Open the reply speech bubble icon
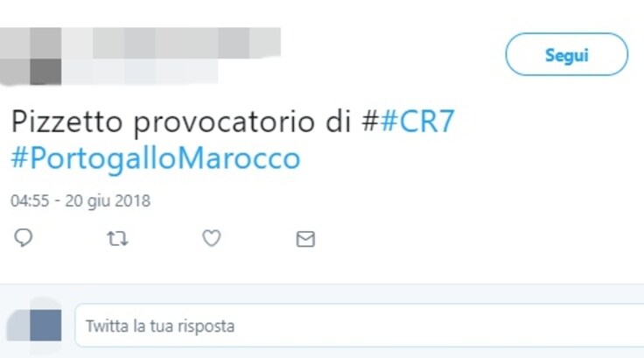Viewport: 644px width, 358px height. [x=24, y=238]
